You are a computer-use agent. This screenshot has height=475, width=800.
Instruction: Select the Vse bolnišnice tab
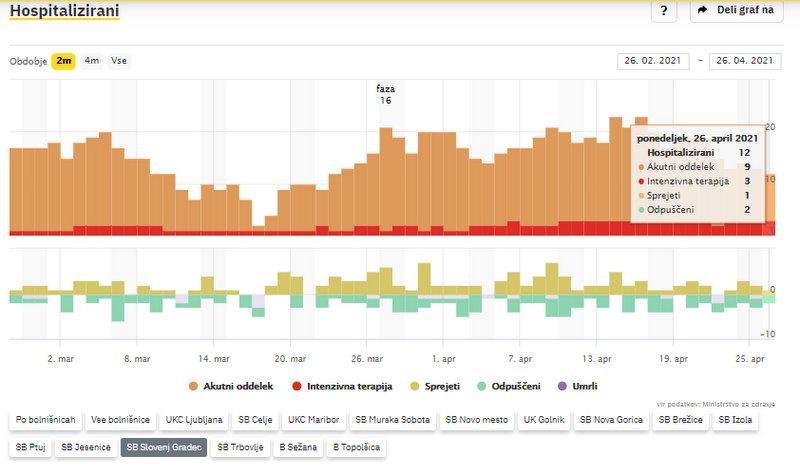119,421
